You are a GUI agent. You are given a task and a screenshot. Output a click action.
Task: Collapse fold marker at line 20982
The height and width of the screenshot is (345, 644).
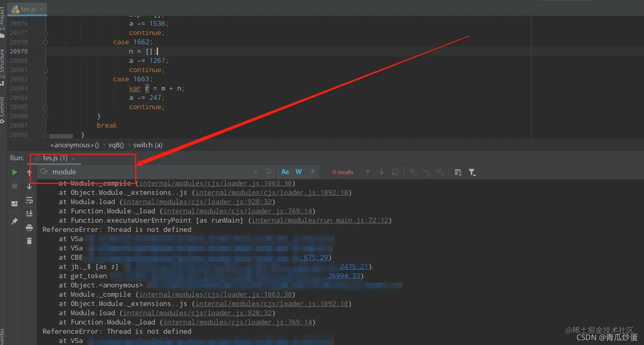click(x=46, y=79)
